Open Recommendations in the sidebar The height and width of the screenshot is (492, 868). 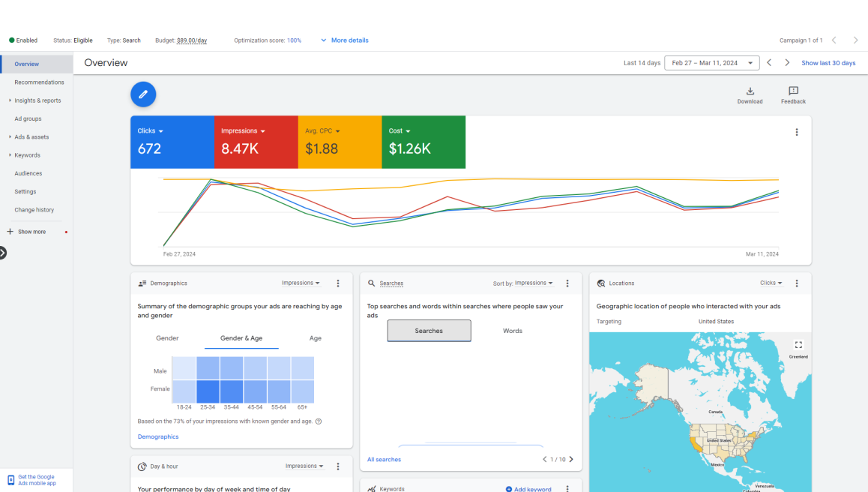[39, 82]
